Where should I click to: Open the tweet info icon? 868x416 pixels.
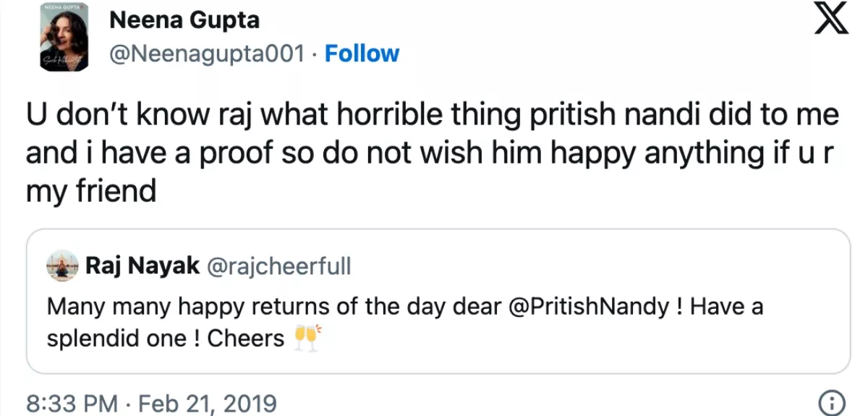click(832, 402)
